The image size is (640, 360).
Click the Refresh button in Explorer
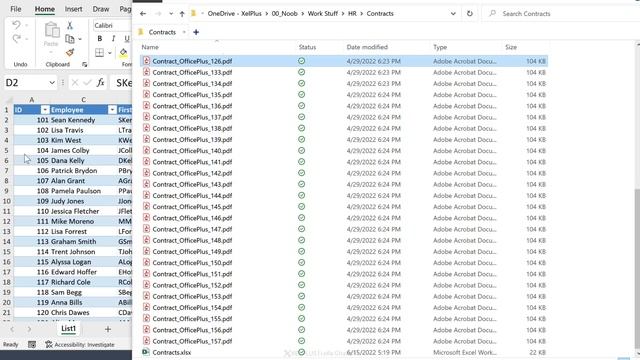point(470,13)
